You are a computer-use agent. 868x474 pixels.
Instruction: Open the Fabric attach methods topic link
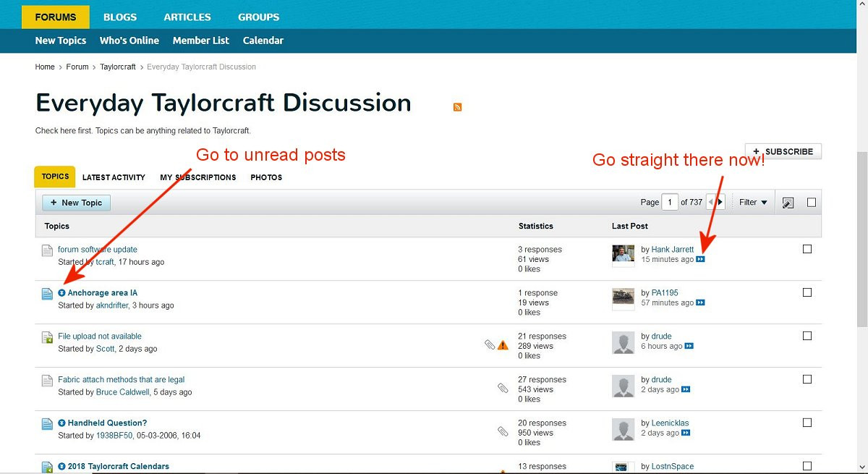[x=122, y=379]
